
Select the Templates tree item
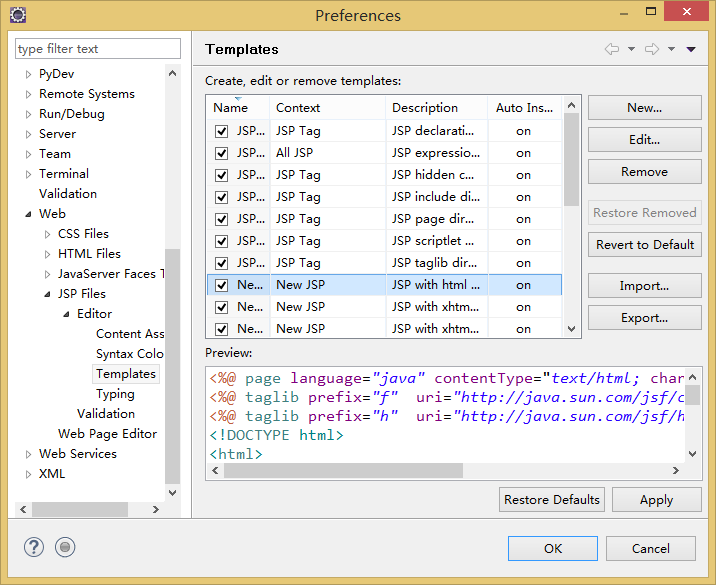(126, 374)
